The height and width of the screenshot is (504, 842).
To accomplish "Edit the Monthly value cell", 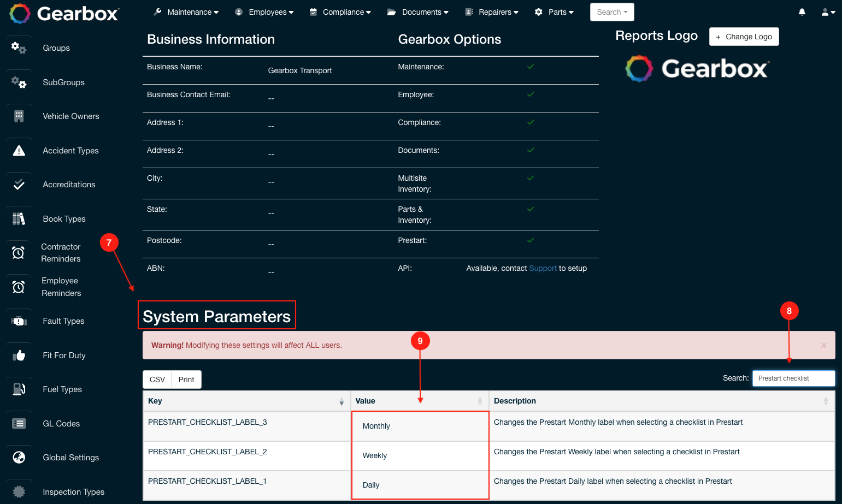I will (x=420, y=426).
